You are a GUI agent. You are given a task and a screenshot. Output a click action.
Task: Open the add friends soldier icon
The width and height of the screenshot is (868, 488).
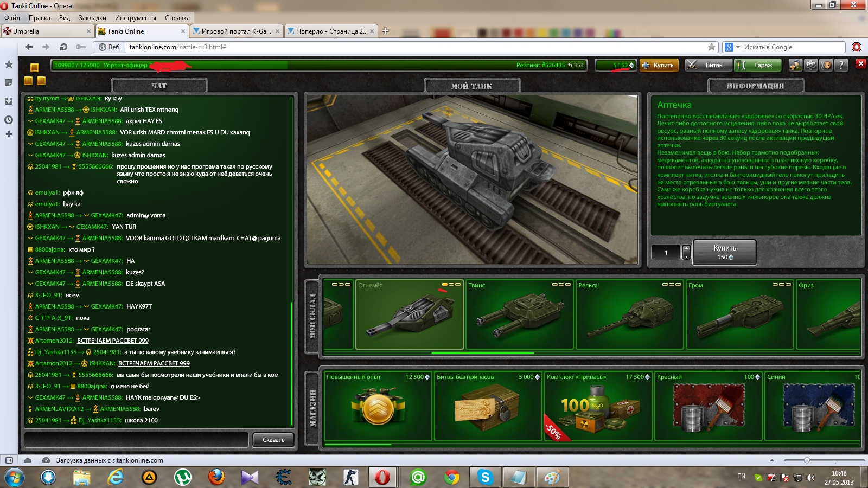(x=795, y=65)
